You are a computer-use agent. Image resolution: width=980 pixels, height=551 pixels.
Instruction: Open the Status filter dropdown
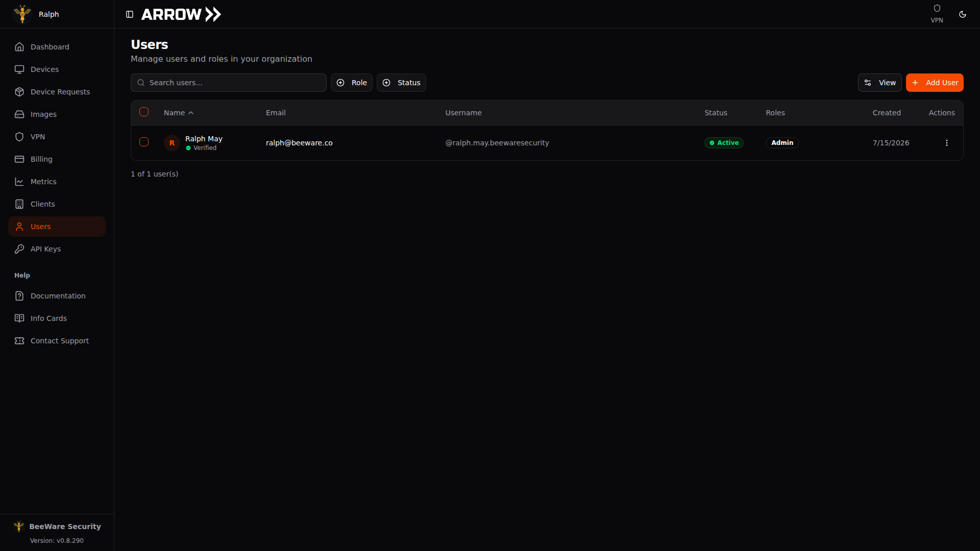[x=401, y=83]
